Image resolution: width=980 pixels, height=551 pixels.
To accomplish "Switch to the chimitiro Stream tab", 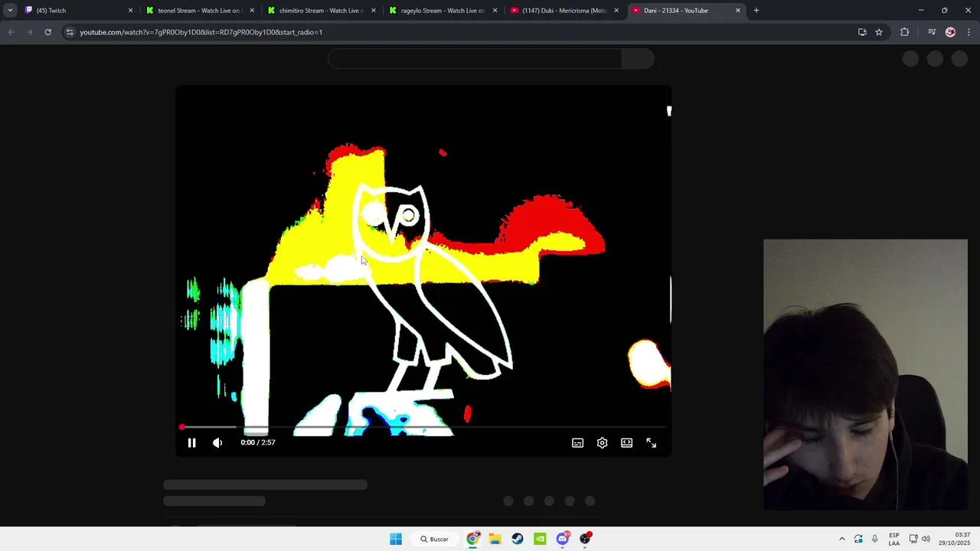I will 320,11.
